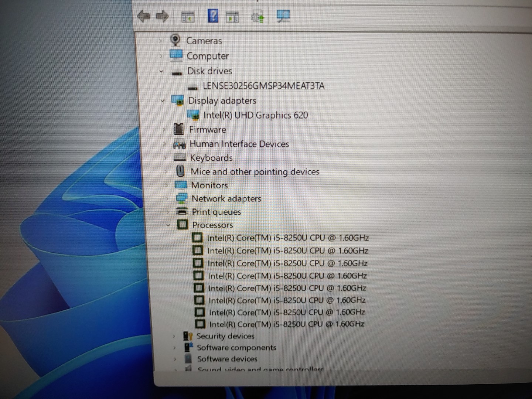Collapse the Processors node

pos(168,225)
